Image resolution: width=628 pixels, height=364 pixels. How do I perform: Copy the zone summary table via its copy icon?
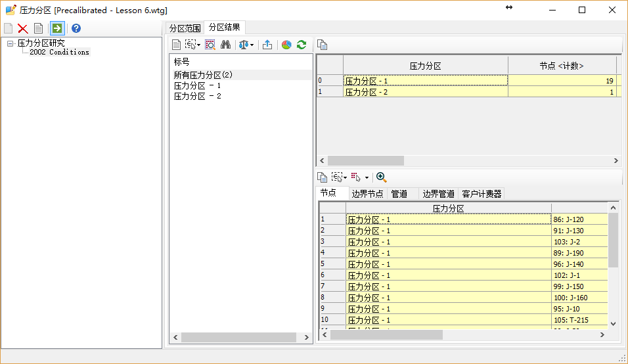point(323,45)
